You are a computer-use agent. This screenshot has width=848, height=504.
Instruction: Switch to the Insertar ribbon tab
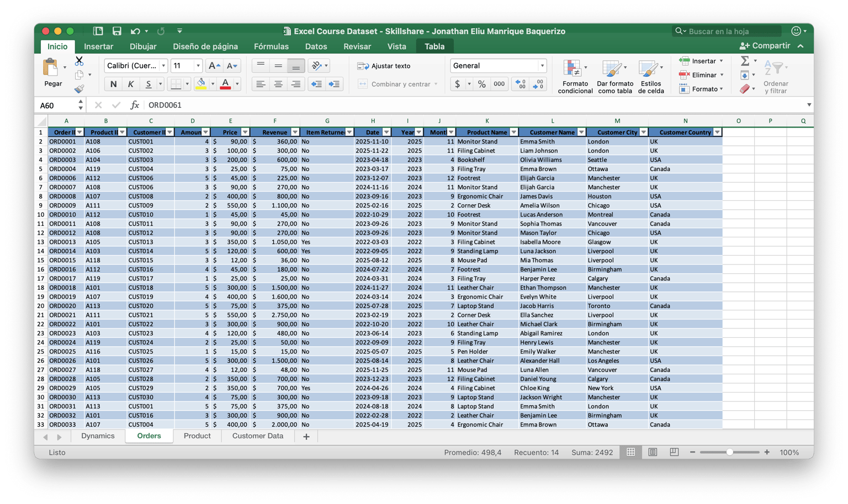(x=98, y=46)
